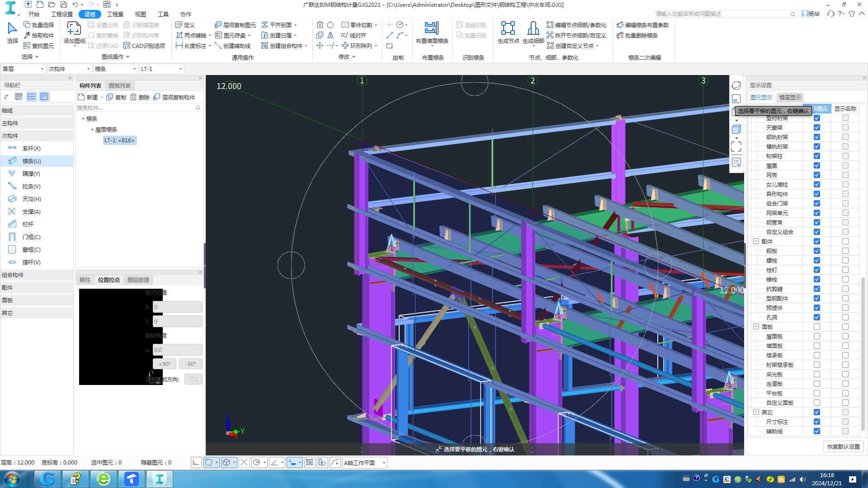
Task: Open the A轴工作平面 dropdown
Action: coord(364,463)
